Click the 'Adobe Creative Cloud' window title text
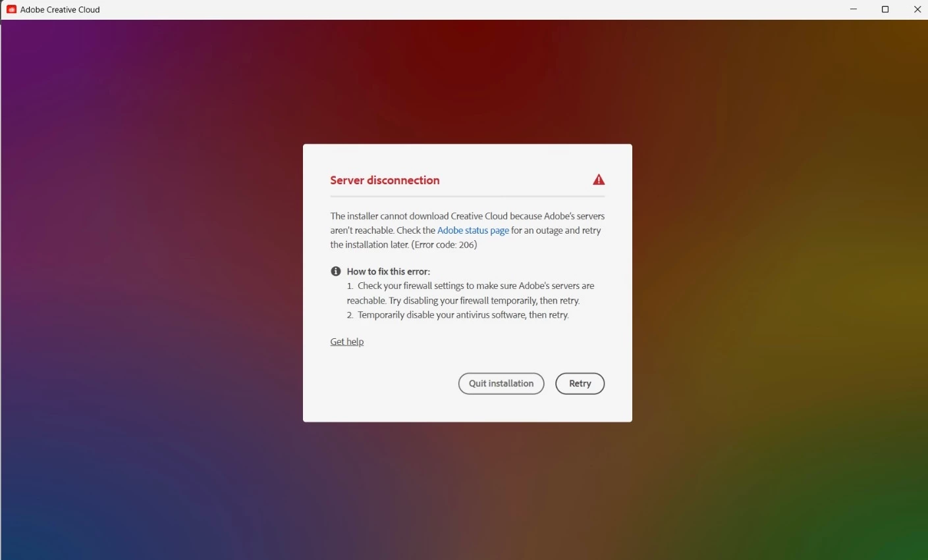928x560 pixels. click(x=60, y=9)
